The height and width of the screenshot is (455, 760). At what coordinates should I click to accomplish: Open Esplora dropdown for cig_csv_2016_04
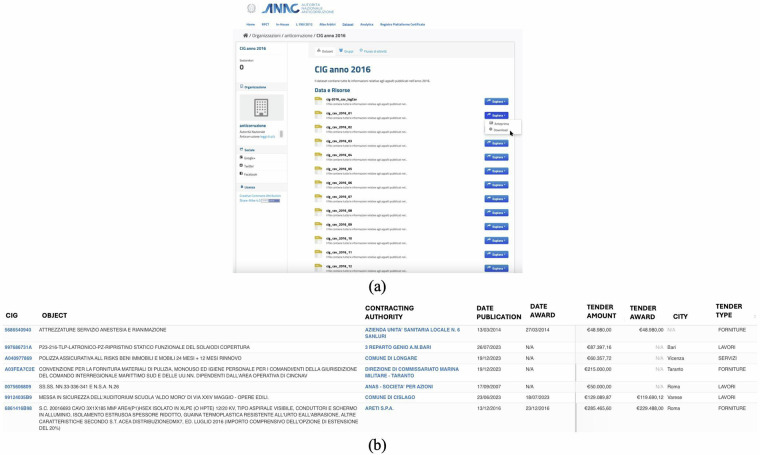(496, 157)
